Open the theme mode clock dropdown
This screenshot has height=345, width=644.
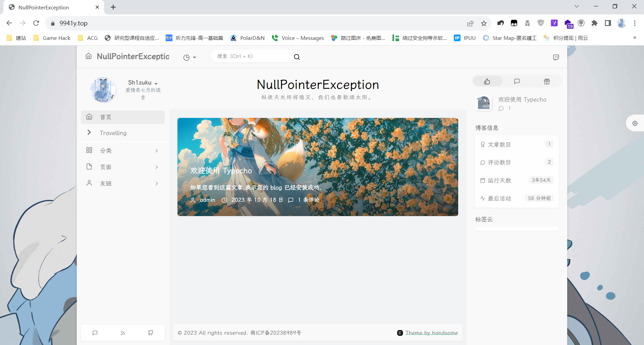[x=190, y=57]
